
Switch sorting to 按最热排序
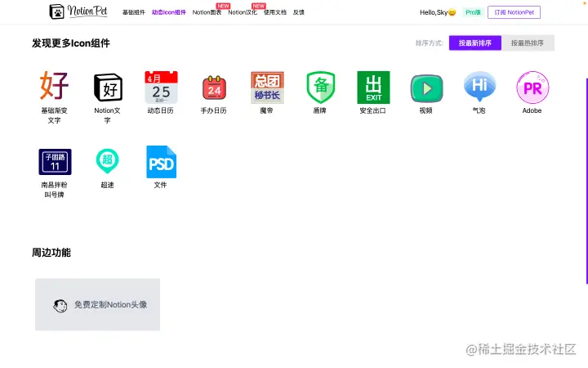point(528,43)
